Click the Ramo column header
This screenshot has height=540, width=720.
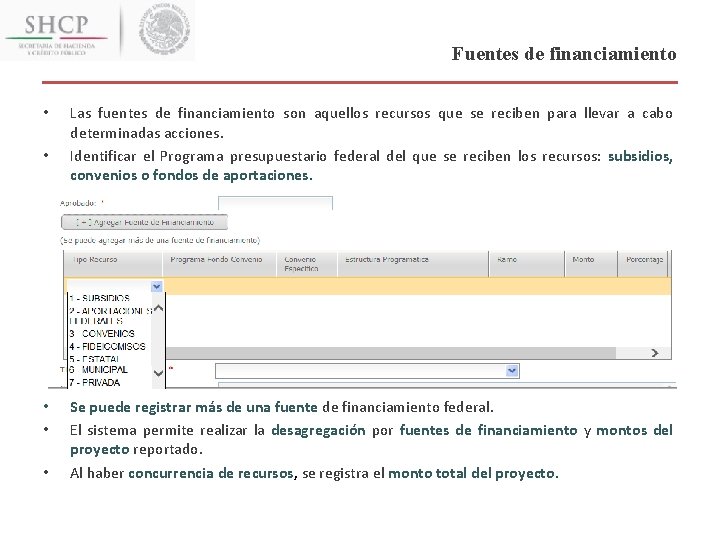coord(527,264)
